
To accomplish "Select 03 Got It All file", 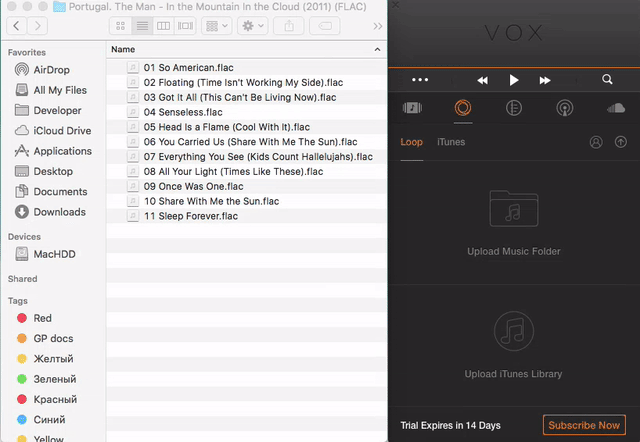I will coord(247,97).
